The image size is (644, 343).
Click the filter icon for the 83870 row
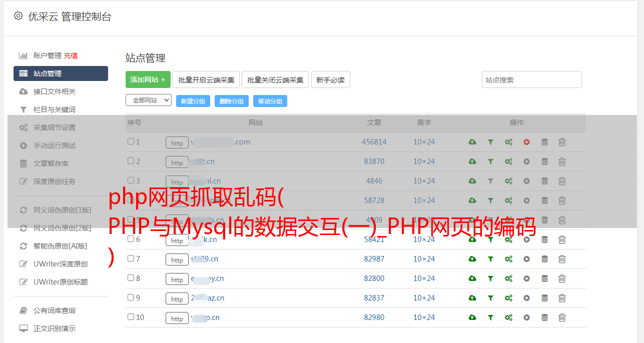(490, 161)
